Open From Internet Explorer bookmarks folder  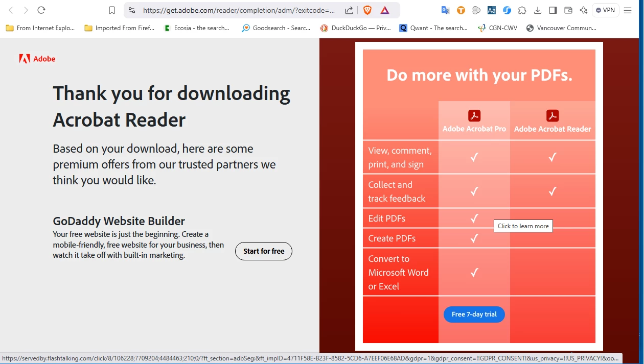tap(40, 28)
